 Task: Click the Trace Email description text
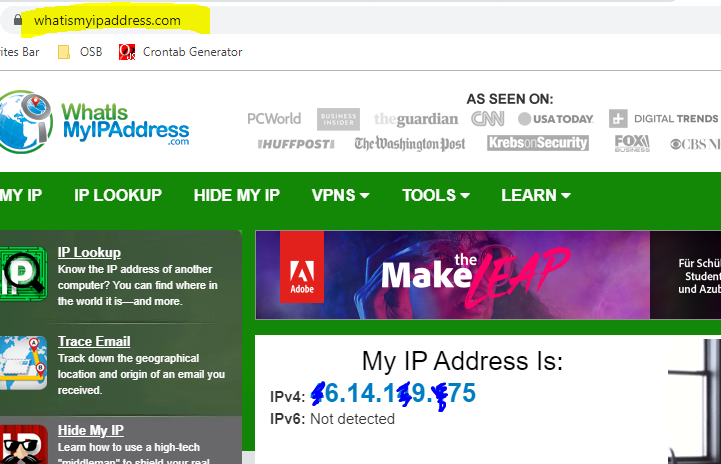141,374
